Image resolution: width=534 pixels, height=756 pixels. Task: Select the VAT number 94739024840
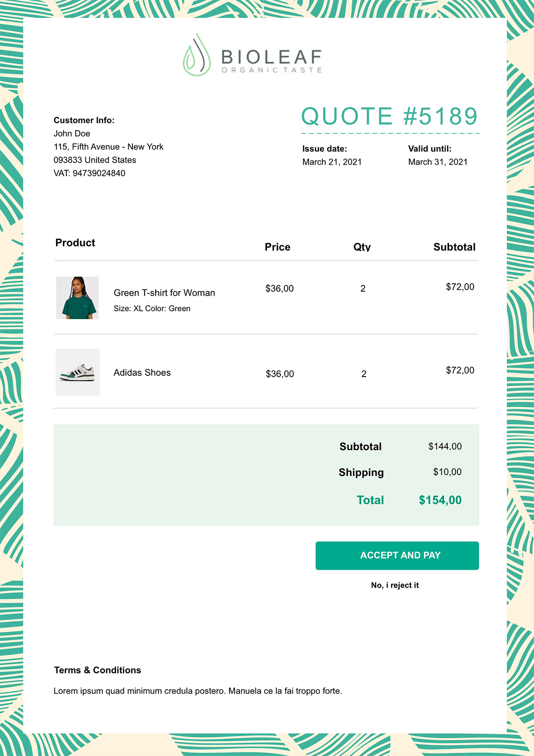[99, 173]
